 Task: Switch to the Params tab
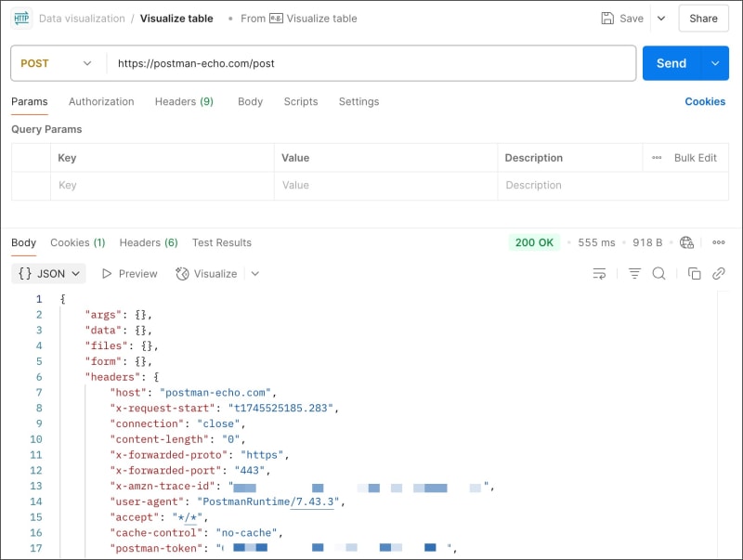point(30,102)
